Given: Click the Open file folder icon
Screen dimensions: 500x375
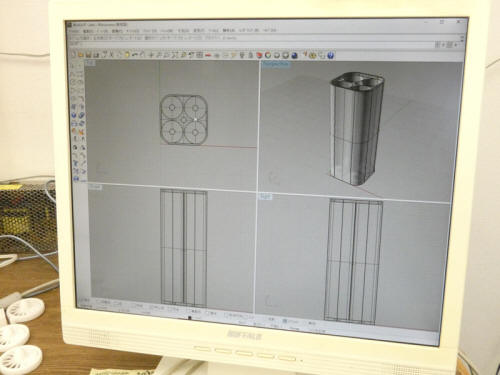Looking at the screenshot, I should point(81,54).
